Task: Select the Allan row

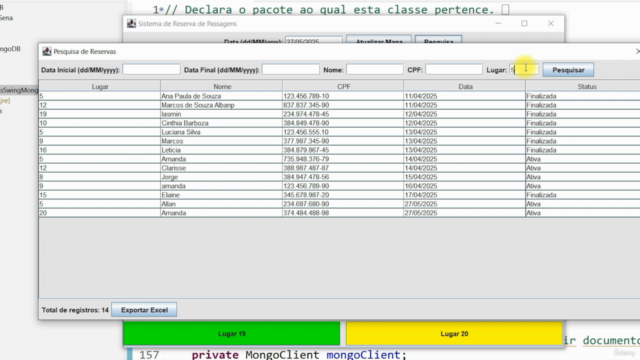Action: click(340, 204)
